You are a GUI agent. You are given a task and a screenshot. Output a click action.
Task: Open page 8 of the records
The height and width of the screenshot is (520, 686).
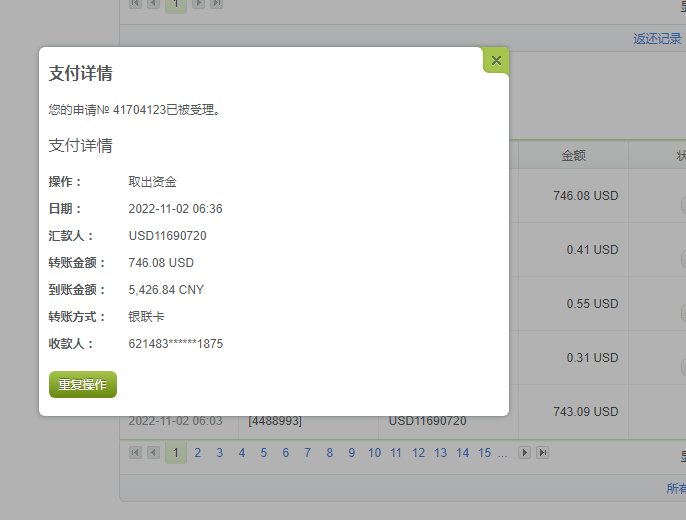(329, 453)
